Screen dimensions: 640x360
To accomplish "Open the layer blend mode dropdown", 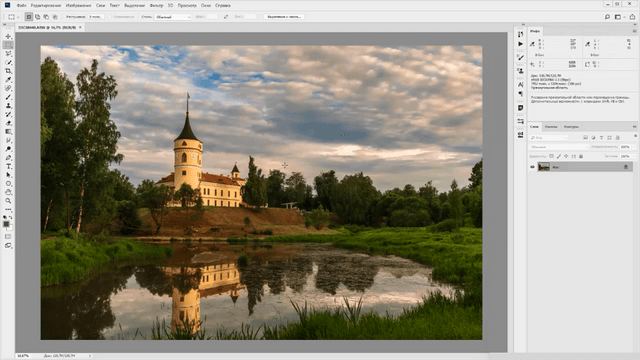I will (559, 147).
